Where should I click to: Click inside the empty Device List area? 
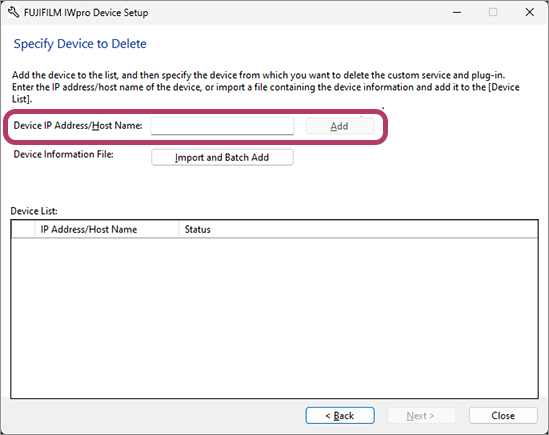click(274, 318)
